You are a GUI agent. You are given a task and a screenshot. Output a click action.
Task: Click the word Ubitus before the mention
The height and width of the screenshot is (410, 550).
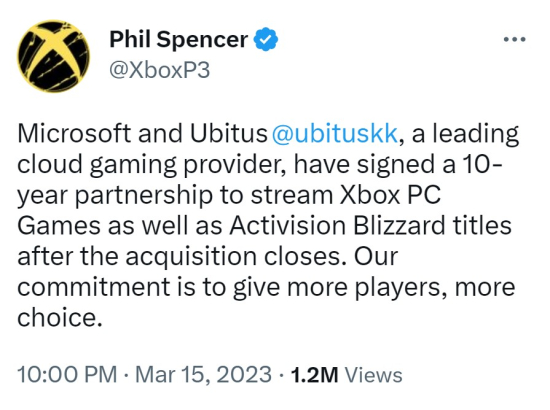229,134
